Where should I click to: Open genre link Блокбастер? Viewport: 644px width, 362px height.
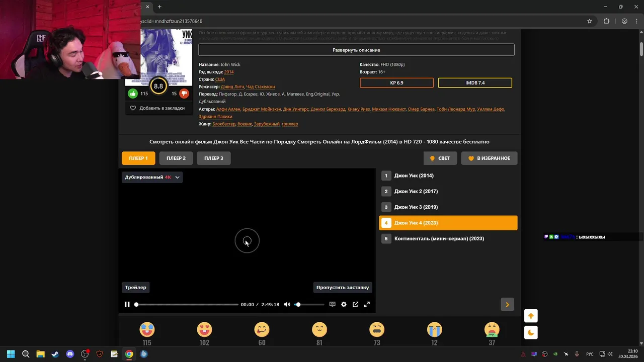tap(224, 124)
